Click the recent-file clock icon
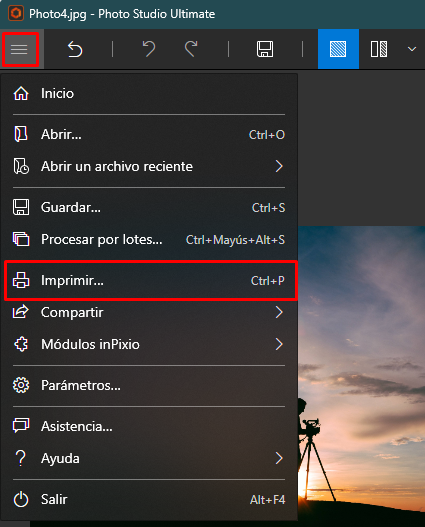425x527 pixels. [21, 166]
